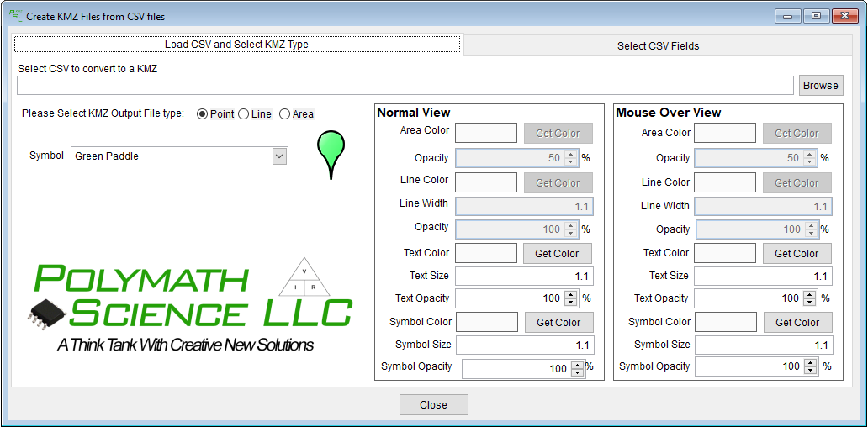Click the app icon in the title bar
The image size is (868, 427).
(15, 16)
